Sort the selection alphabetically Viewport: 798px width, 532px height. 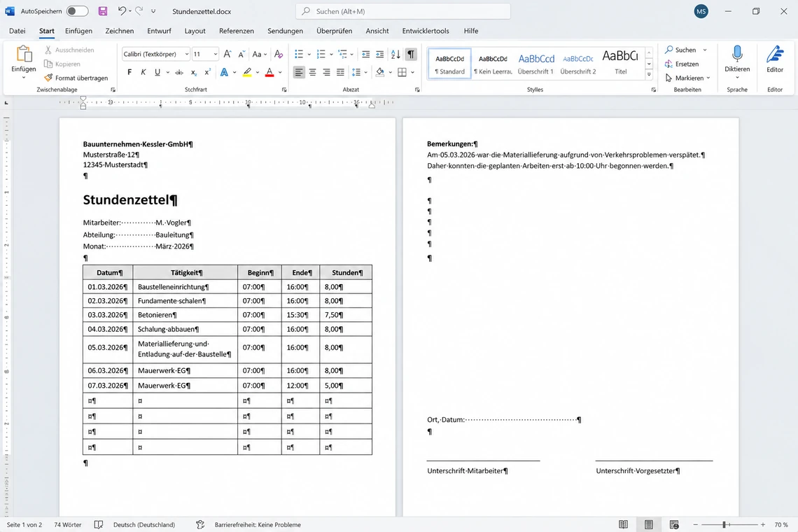pos(395,54)
